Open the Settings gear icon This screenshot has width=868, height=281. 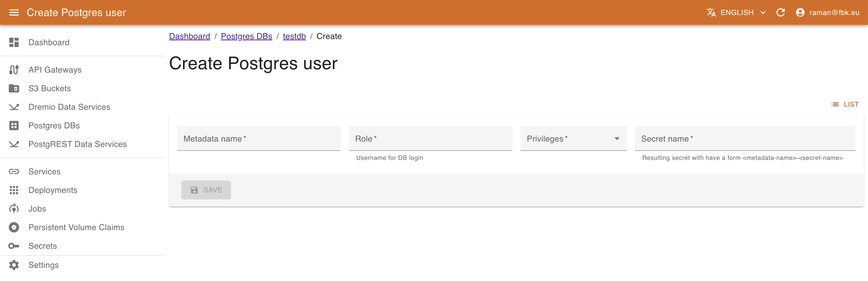[x=14, y=265]
